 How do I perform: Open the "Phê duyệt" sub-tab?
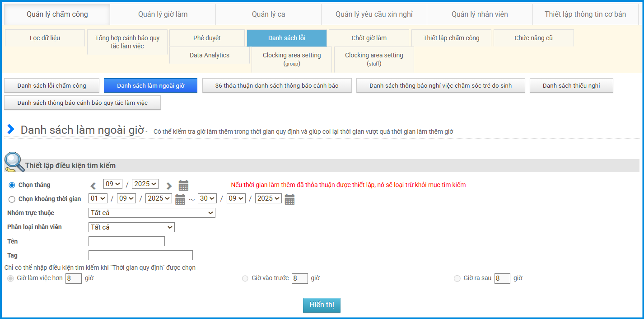pos(207,38)
